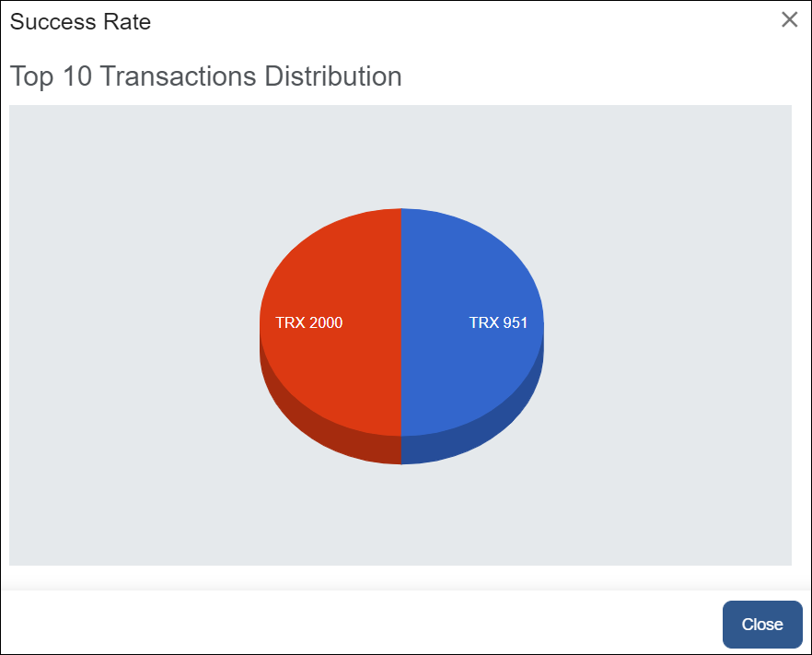Click empty gray chart area right of pie

tap(672, 332)
